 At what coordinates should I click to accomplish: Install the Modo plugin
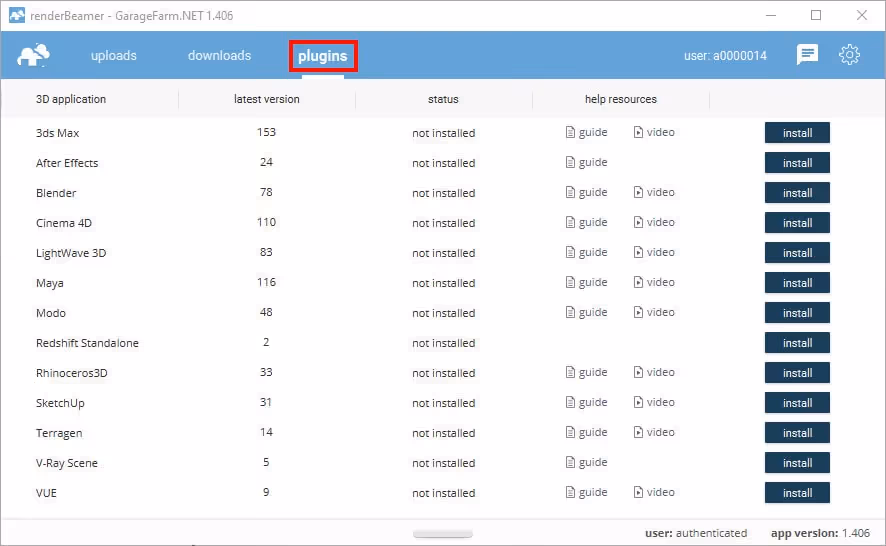click(797, 313)
